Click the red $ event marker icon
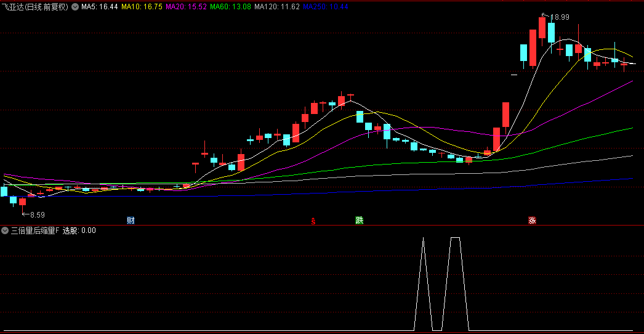644x334 pixels. [313, 221]
